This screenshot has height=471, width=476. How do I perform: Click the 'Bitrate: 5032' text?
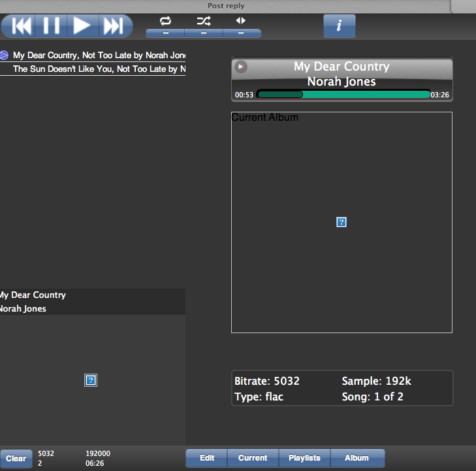tap(267, 381)
